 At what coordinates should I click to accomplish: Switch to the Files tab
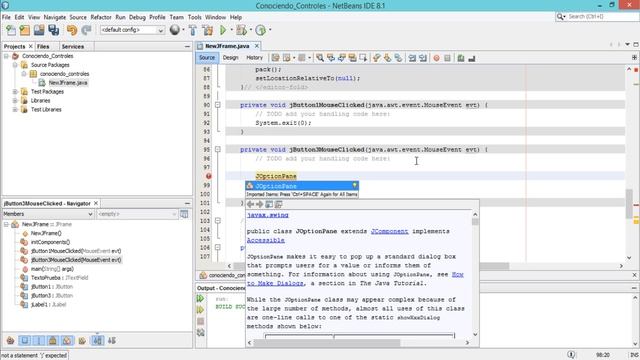(x=43, y=47)
